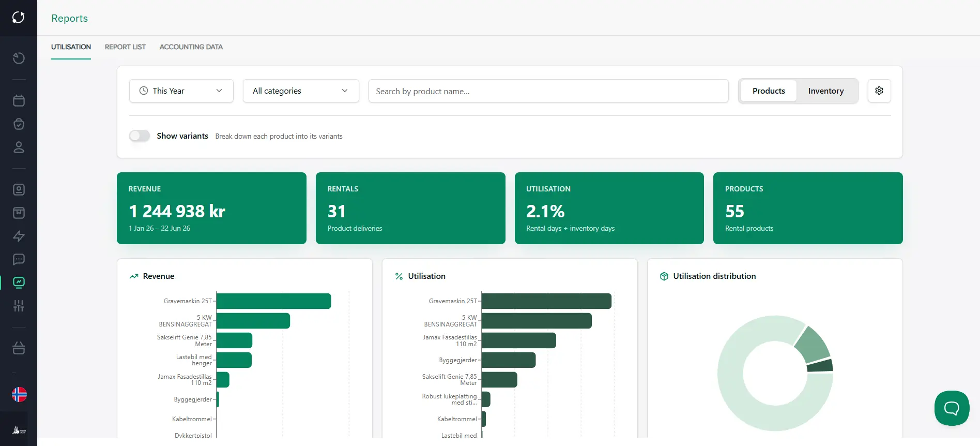The height and width of the screenshot is (446, 980).
Task: Click the Kabeltrommel label in Utilisation chart
Action: coord(457,419)
